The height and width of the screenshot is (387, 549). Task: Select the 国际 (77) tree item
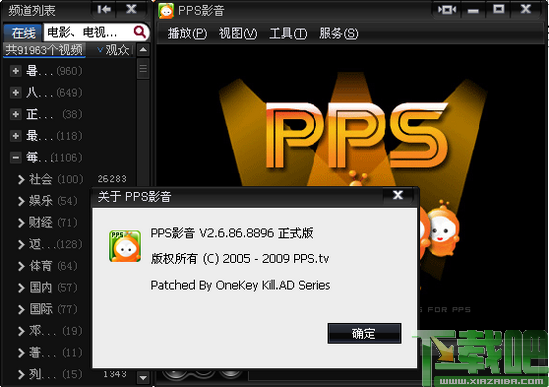pyautogui.click(x=53, y=309)
